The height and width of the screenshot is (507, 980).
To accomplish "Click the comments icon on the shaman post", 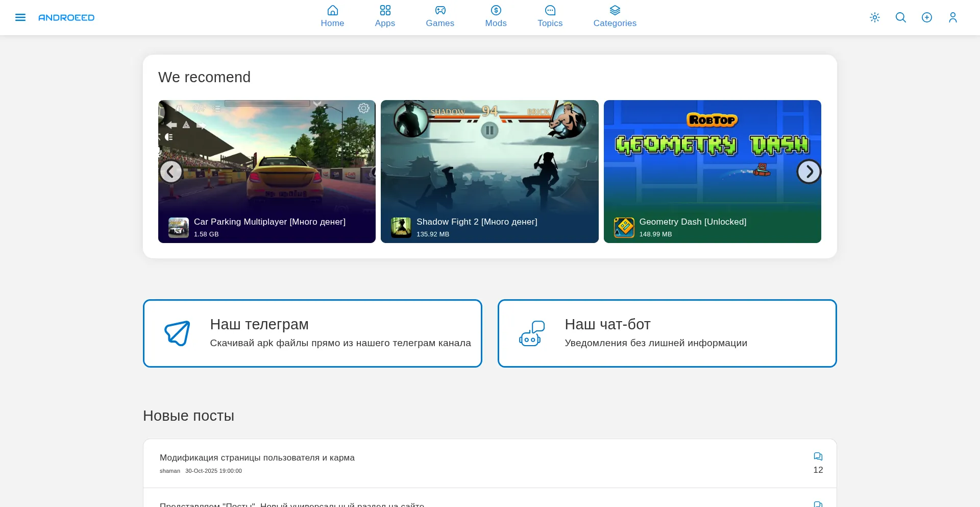I will click(818, 456).
